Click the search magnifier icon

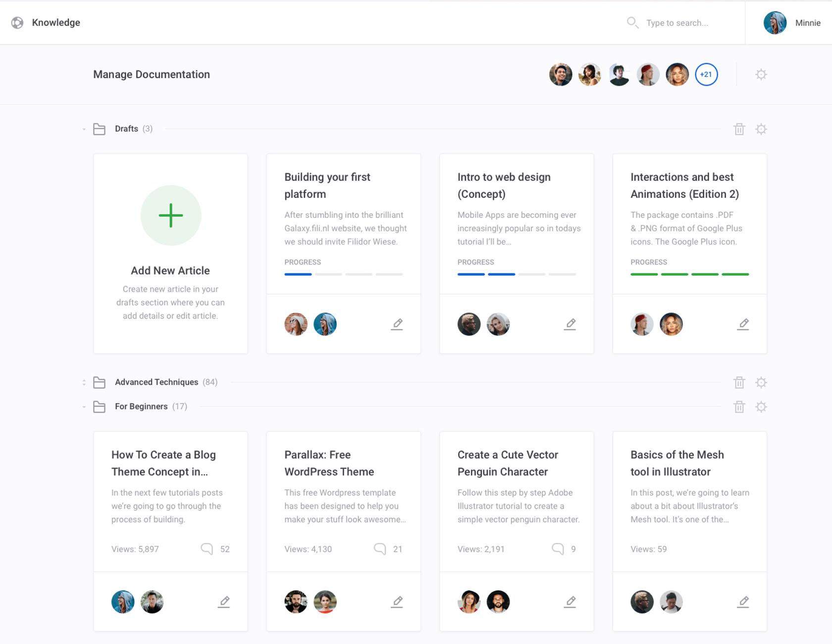pos(632,23)
